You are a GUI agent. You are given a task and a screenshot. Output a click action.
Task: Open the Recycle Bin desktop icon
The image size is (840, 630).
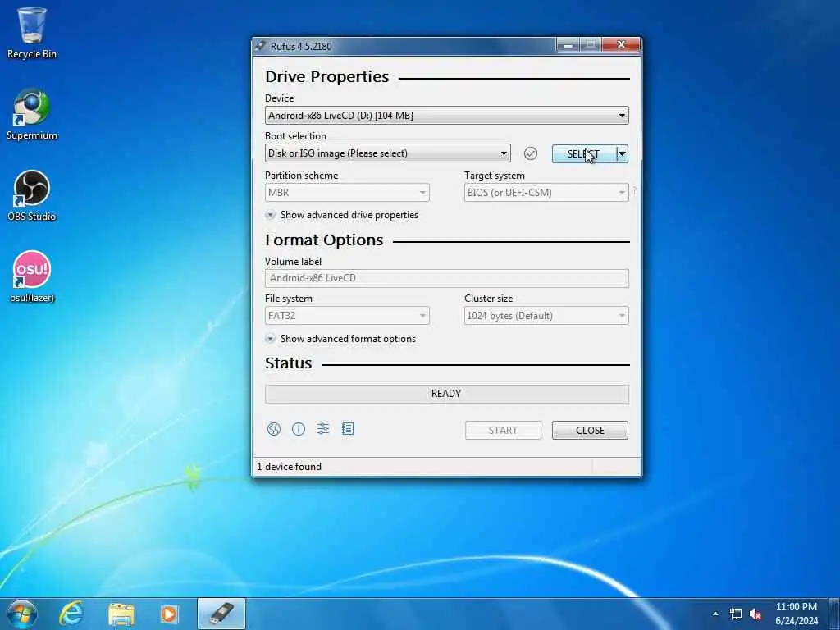(32, 33)
